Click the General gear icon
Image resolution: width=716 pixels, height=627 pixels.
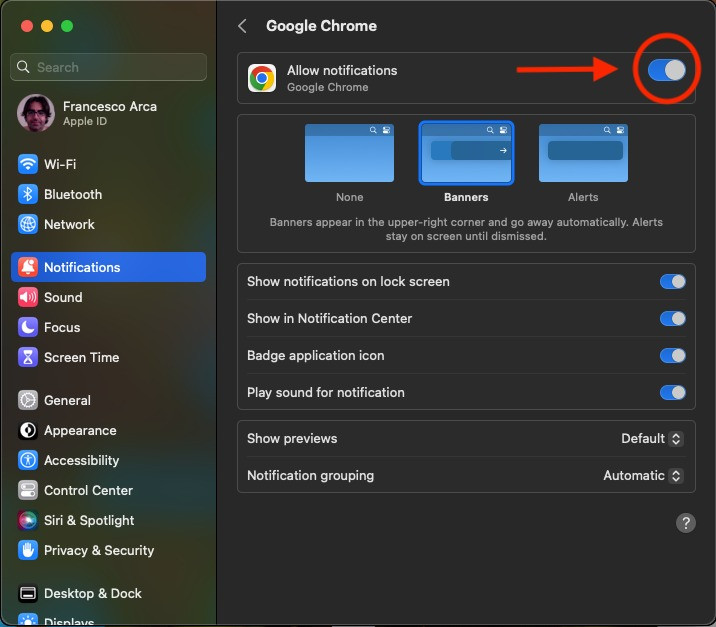pyautogui.click(x=28, y=400)
